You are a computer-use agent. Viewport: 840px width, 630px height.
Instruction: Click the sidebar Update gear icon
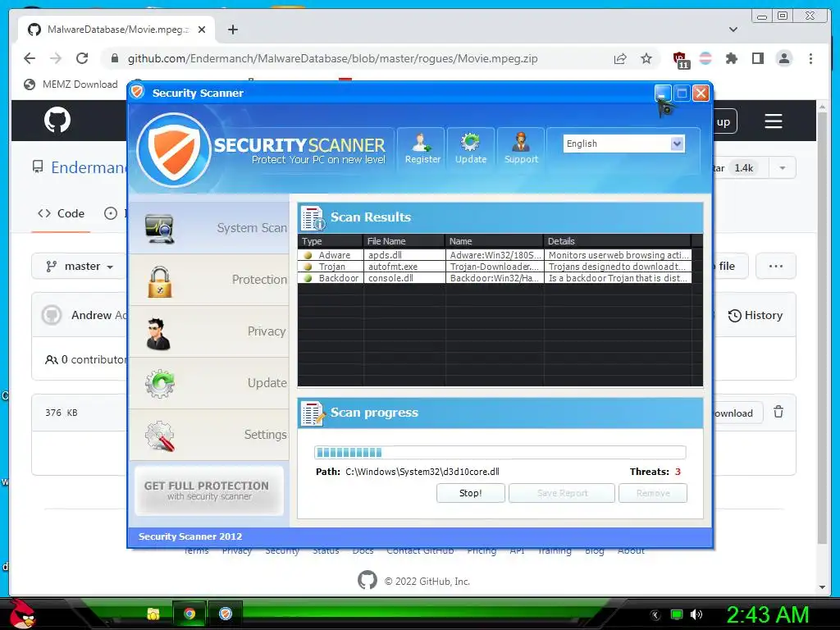click(x=160, y=384)
